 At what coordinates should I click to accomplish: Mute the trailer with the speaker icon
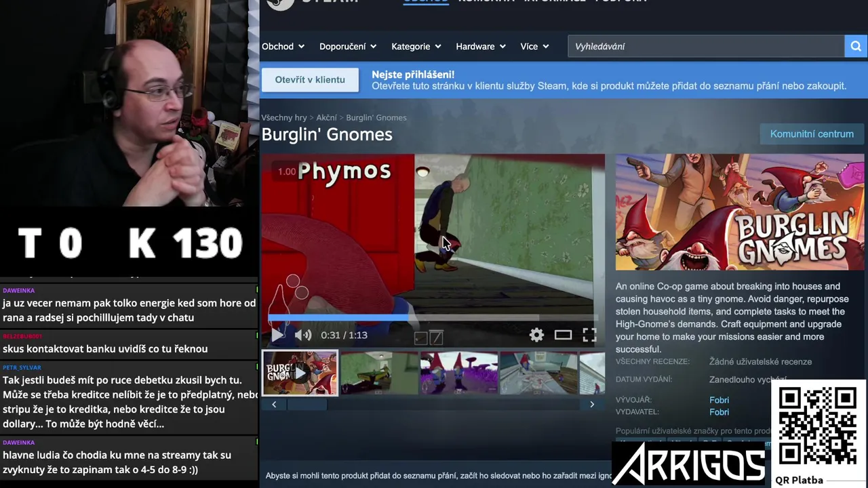tap(303, 335)
